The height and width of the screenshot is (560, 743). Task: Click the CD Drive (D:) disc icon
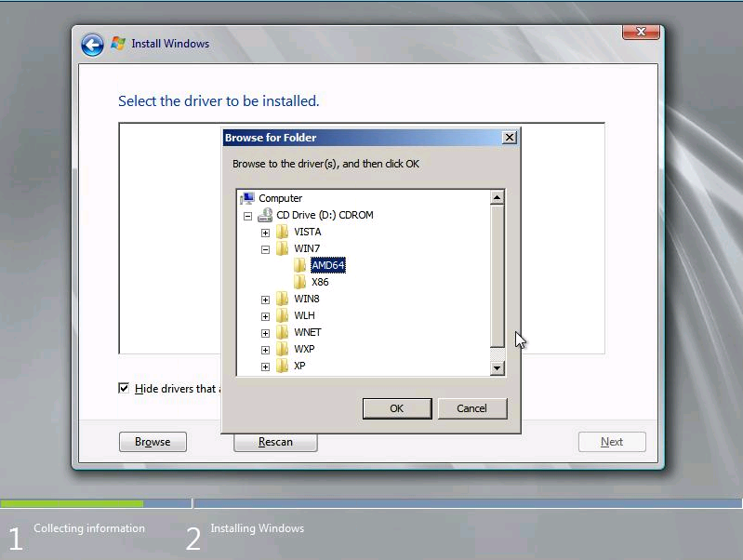(265, 215)
